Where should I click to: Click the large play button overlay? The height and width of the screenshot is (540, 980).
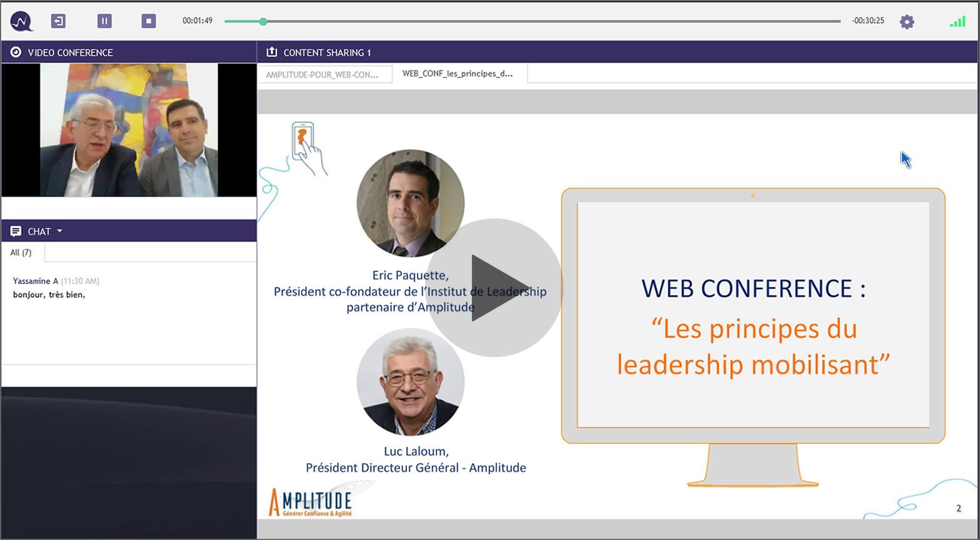pos(494,288)
